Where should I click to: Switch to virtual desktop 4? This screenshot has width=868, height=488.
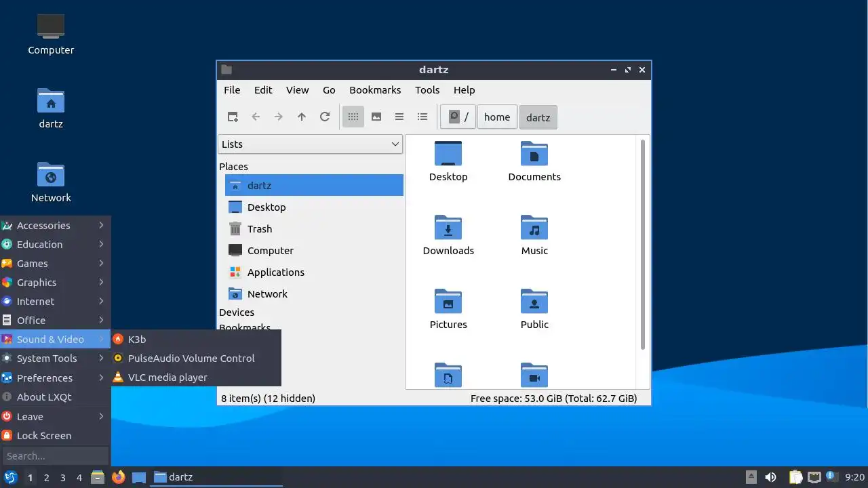pos(79,478)
